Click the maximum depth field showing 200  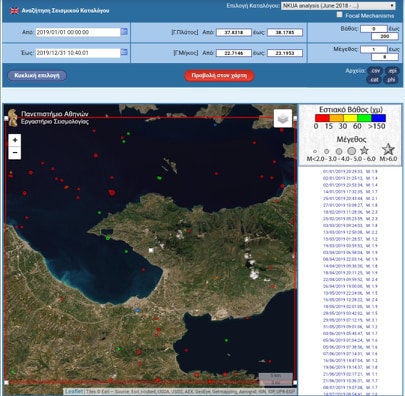[385, 36]
